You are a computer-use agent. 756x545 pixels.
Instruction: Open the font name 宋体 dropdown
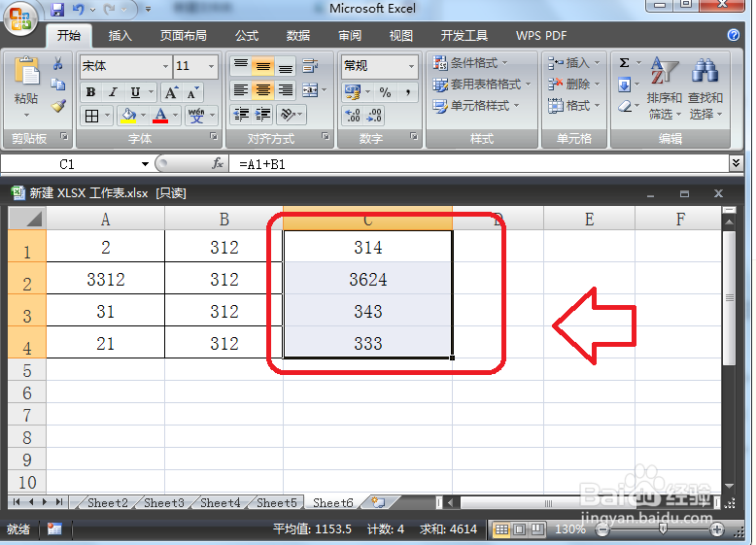coord(165,66)
